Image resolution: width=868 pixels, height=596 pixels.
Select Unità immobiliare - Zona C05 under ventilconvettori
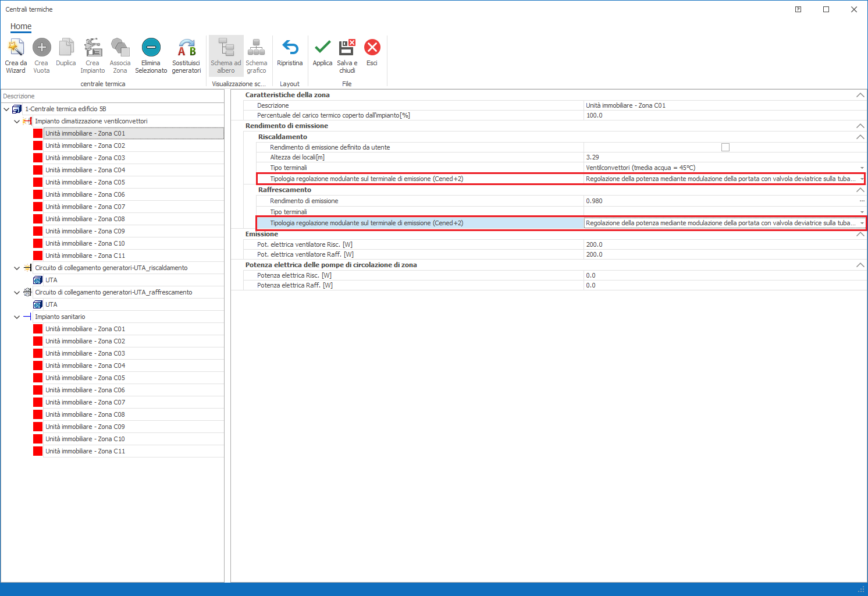[85, 182]
